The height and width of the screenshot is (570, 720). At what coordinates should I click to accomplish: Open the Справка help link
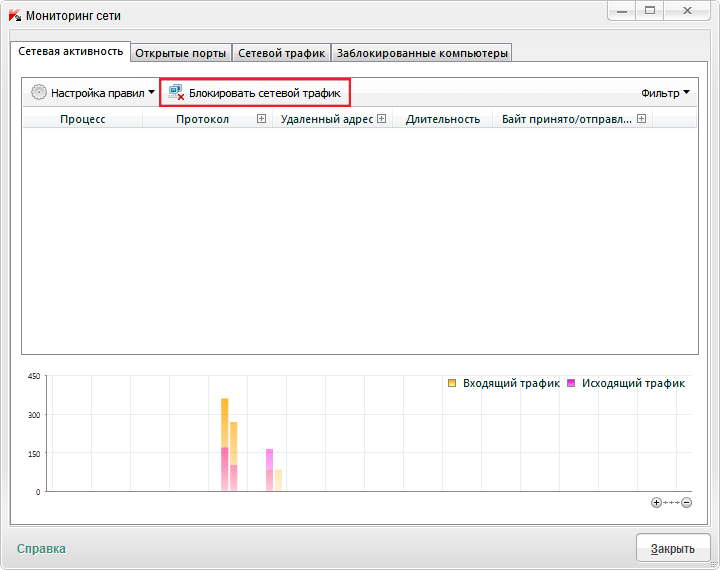[x=41, y=548]
